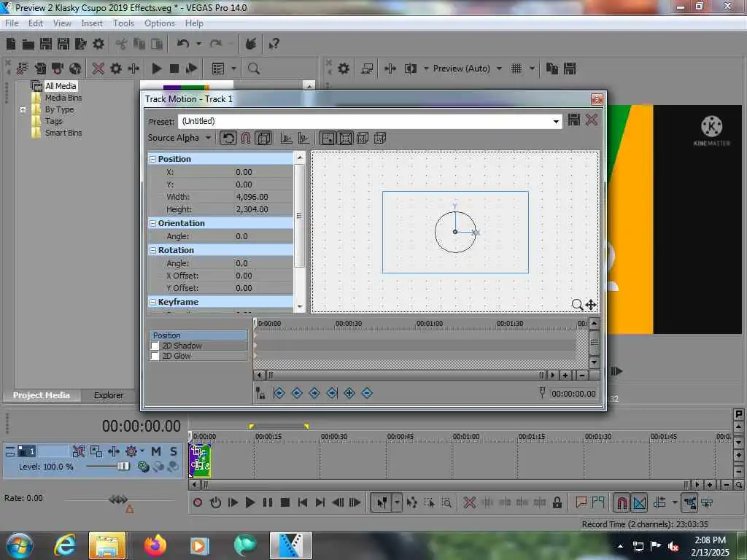The height and width of the screenshot is (560, 747).
Task: Open Preview window Project Video Properties gear
Action: coord(343,69)
